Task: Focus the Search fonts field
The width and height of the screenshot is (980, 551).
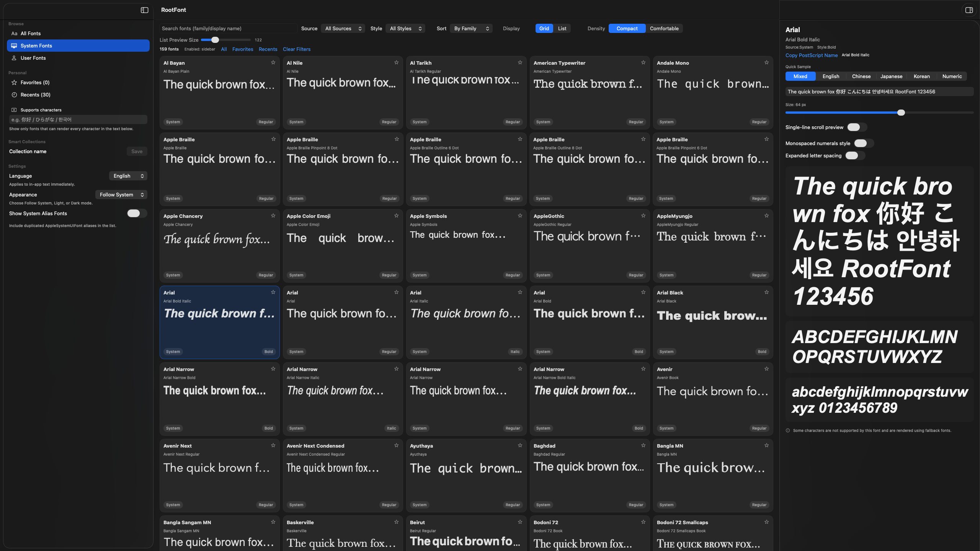Action: coord(229,28)
